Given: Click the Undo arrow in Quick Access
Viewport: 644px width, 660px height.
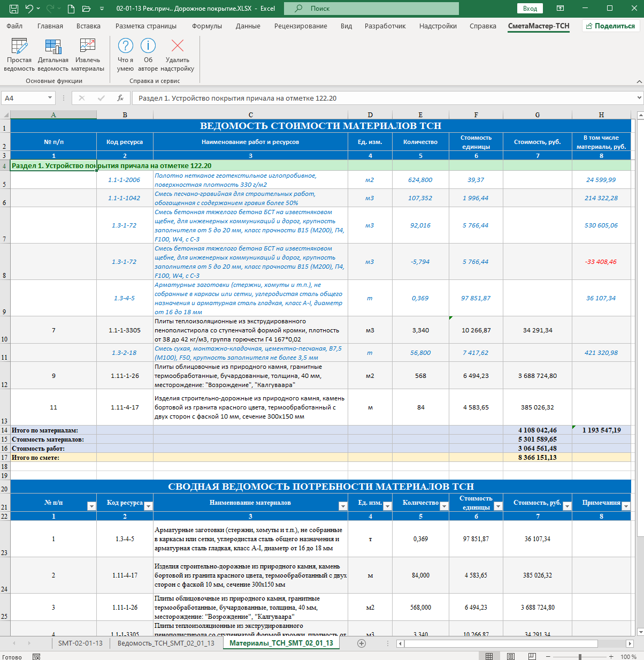Looking at the screenshot, I should pos(29,9).
